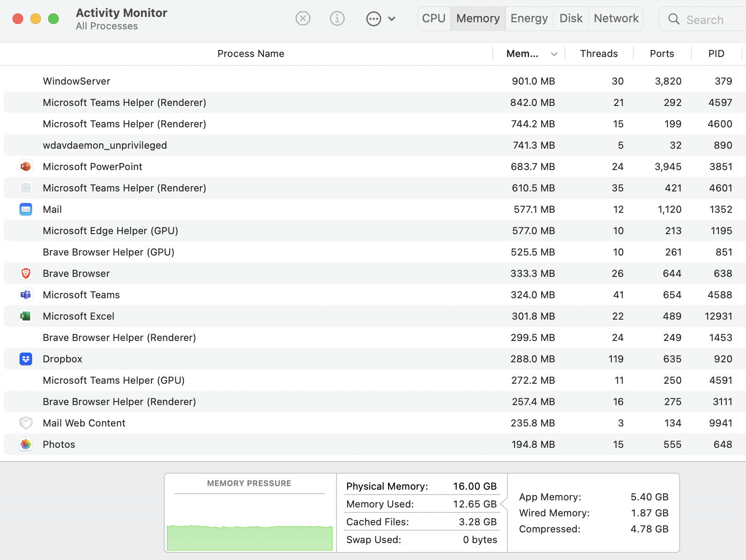Click the App Memory 5.40 GB value
Screen dimensions: 746x560
pos(649,497)
